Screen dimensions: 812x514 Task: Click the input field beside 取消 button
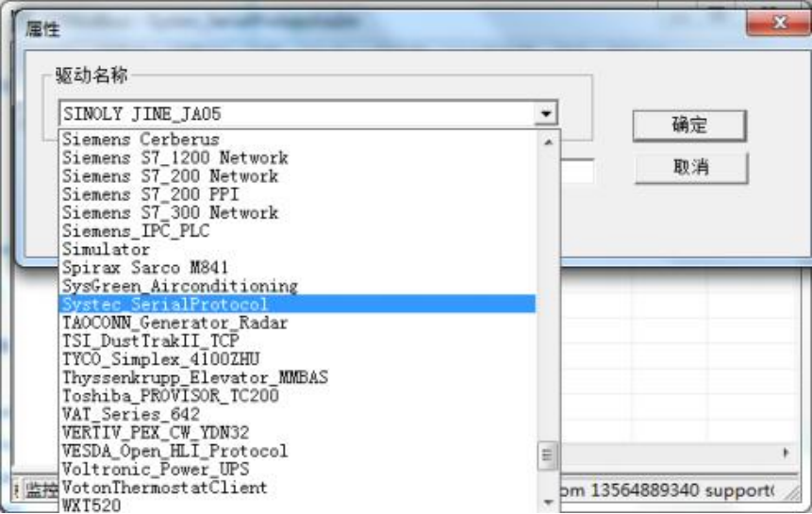pos(577,172)
